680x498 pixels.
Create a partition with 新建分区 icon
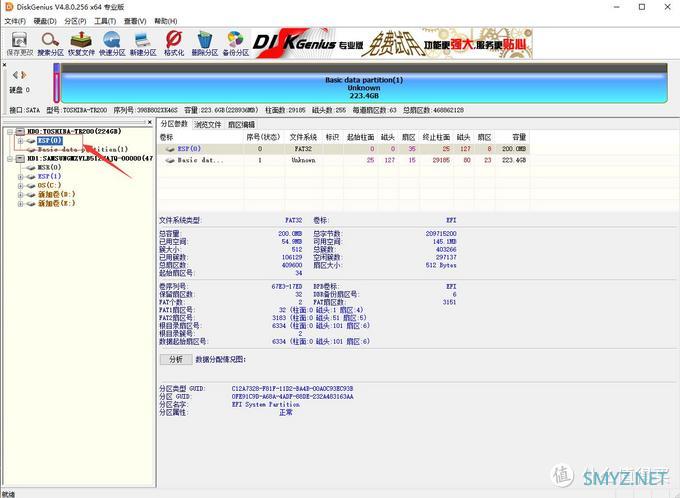pos(143,44)
